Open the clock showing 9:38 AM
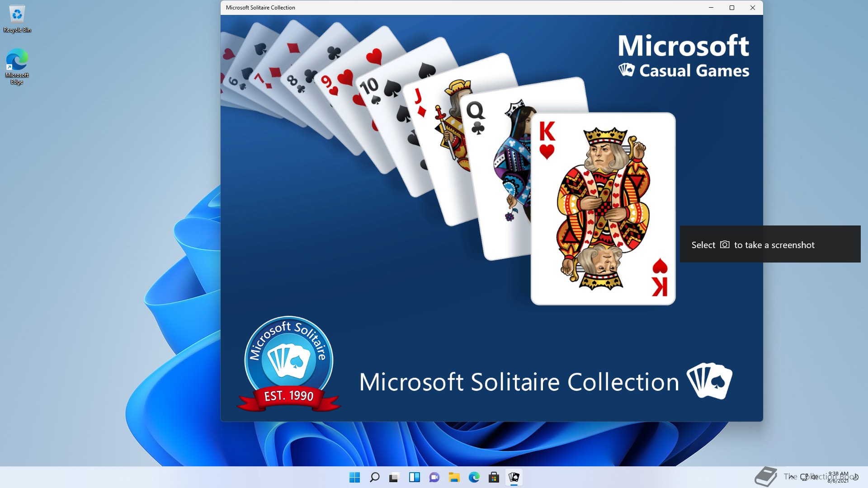868x488 pixels. pos(838,477)
